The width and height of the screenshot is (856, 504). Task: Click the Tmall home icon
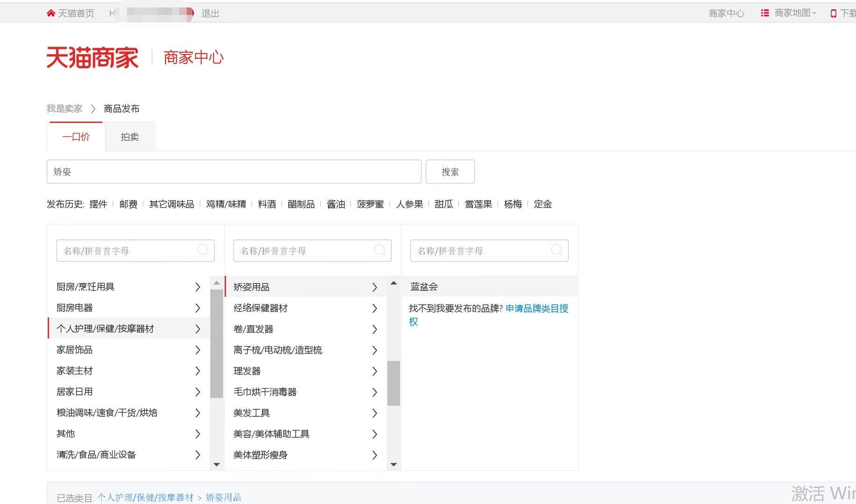[51, 13]
